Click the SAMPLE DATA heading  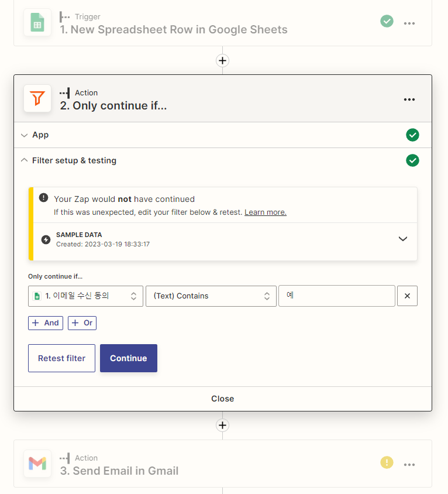coord(79,235)
